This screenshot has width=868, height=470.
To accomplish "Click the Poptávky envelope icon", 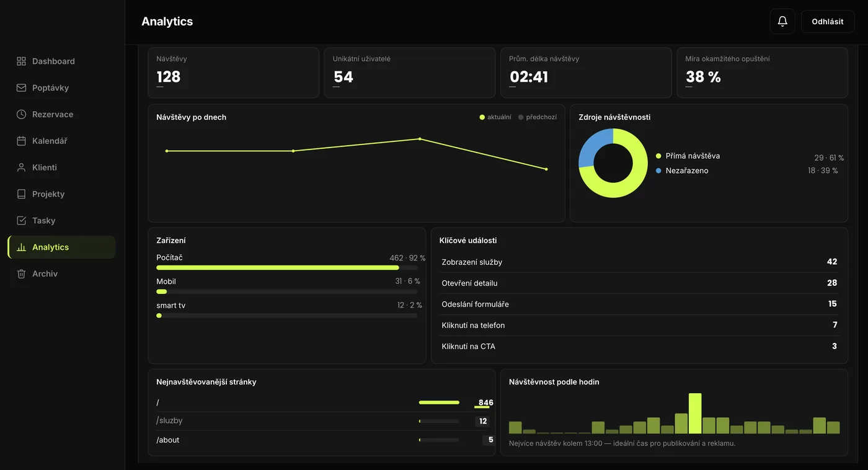I will (x=21, y=88).
